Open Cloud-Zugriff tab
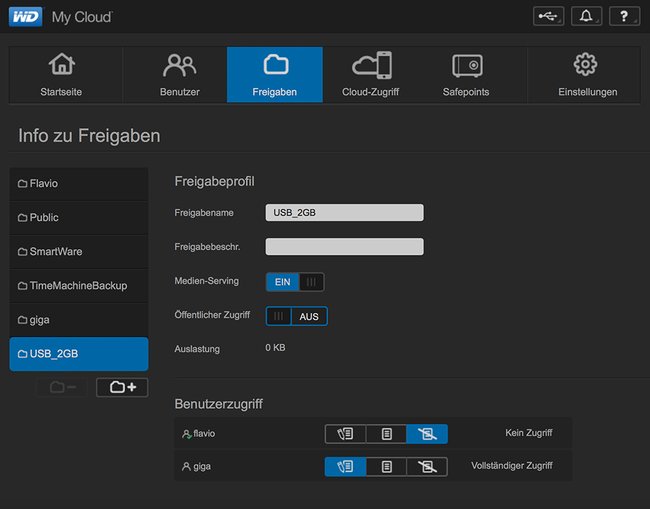Image resolution: width=650 pixels, height=509 pixels. [x=371, y=75]
